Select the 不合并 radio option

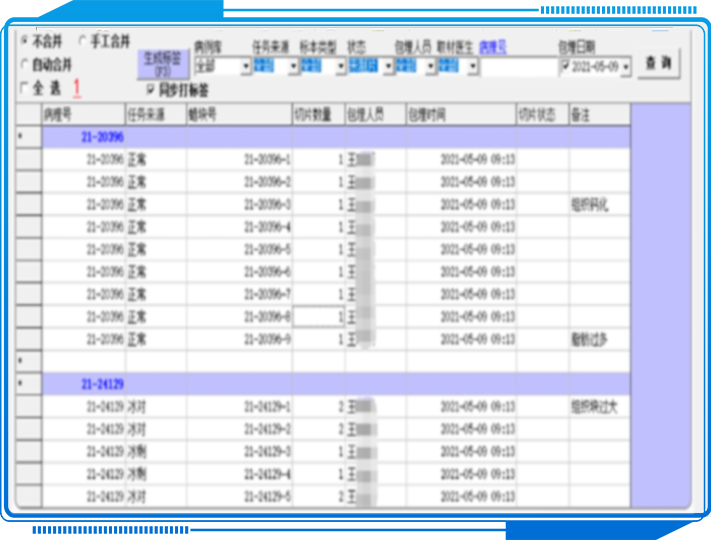pos(25,42)
